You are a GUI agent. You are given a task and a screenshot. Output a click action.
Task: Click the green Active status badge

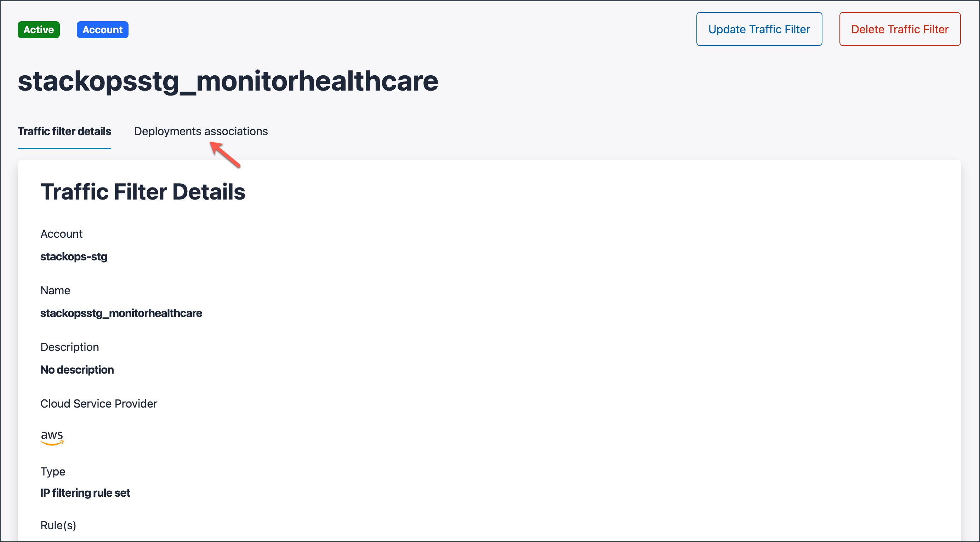(39, 30)
